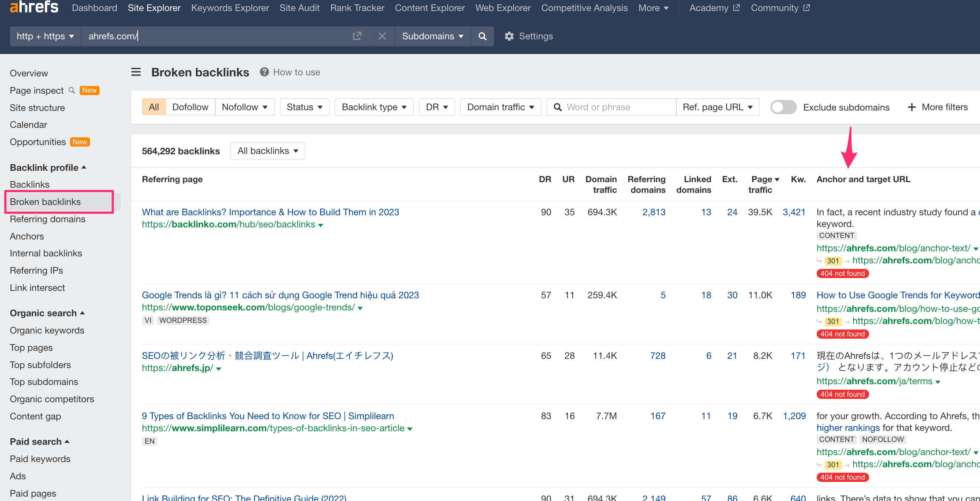Select the Dofollow filter option
Screen dimensions: 980x501
[x=190, y=107]
